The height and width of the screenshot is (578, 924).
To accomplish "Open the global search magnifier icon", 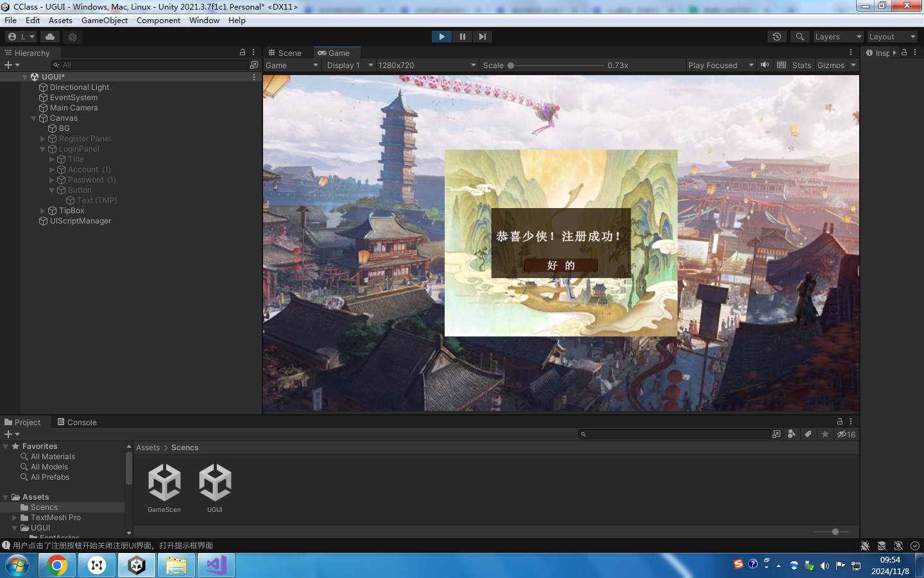I will [x=800, y=37].
